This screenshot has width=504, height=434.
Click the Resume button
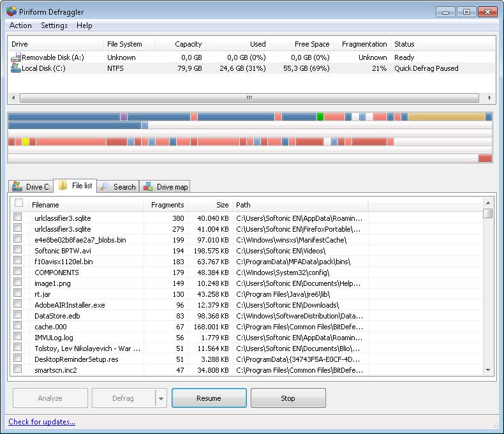pyautogui.click(x=209, y=398)
